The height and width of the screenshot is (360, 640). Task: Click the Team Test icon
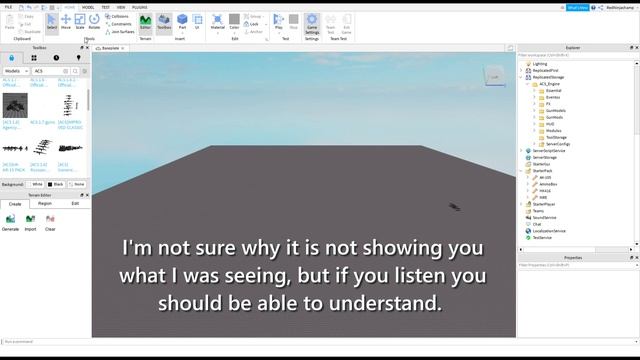(331, 24)
